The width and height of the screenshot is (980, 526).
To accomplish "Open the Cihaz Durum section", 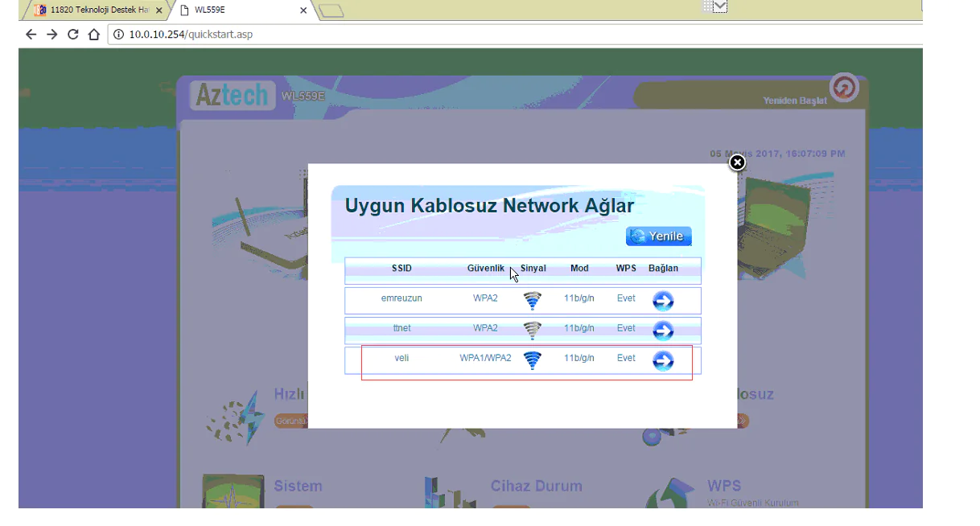I will click(x=536, y=486).
